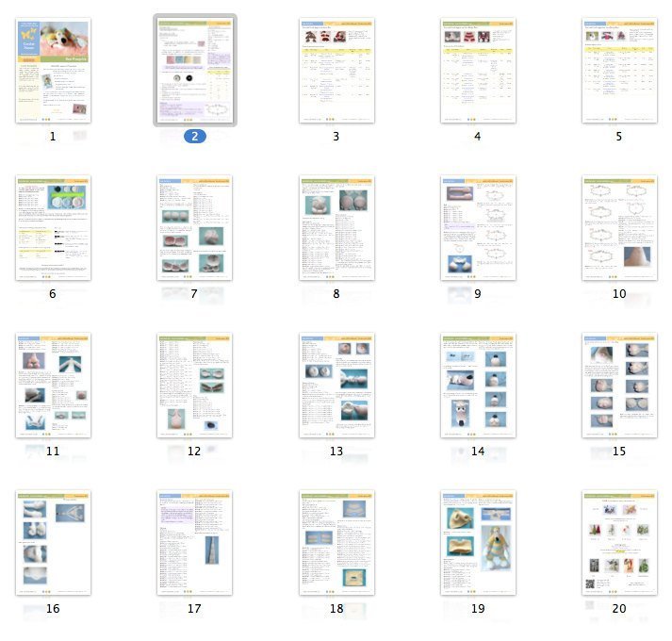The width and height of the screenshot is (672, 641).
Task: Select the page 16 thumbnail
Action: (53, 543)
